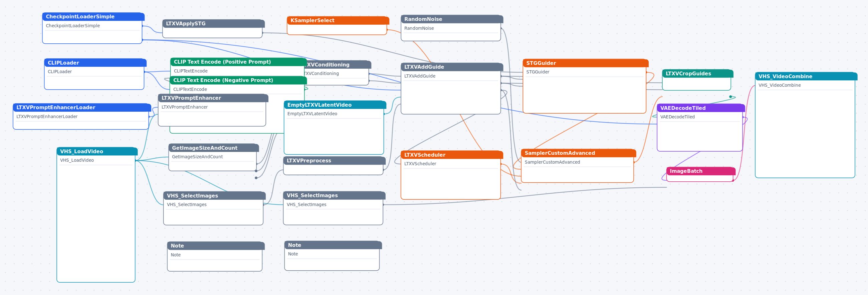
Task: Click the LTXVApplySTG node header
Action: pyautogui.click(x=213, y=24)
